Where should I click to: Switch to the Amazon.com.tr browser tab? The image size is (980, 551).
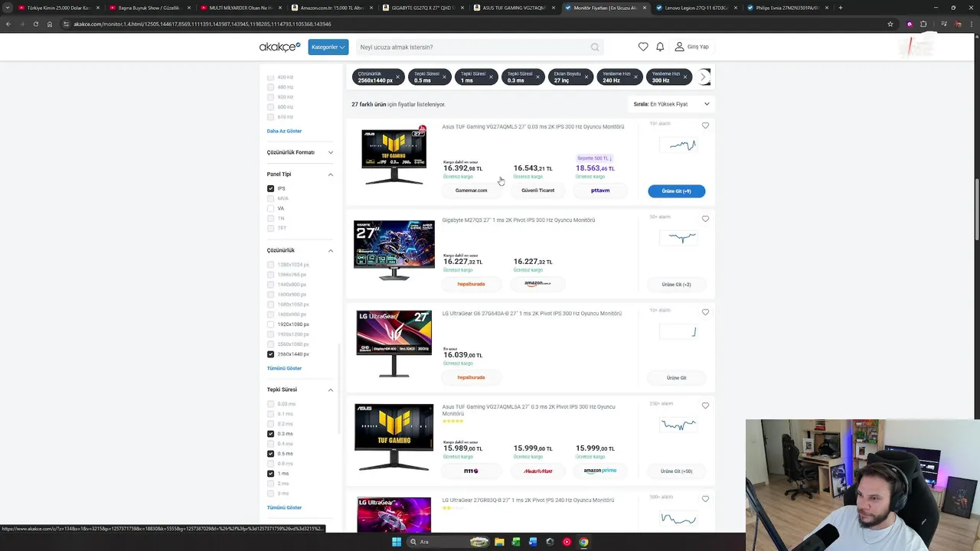tap(332, 8)
